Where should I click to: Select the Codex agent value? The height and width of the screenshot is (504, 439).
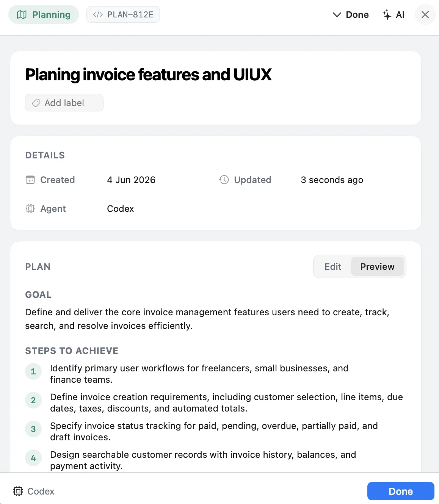pos(121,208)
